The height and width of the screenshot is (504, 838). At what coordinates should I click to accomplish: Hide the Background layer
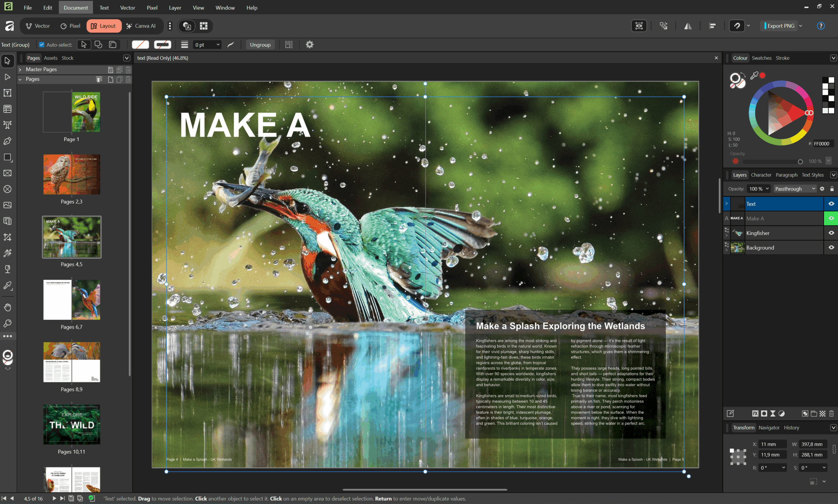pos(831,248)
